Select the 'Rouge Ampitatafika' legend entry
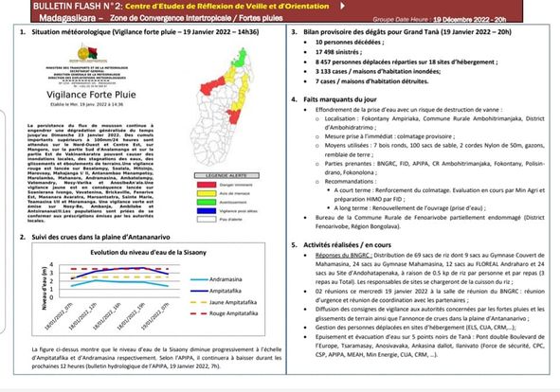This screenshot has height=392, width=560. point(224,313)
